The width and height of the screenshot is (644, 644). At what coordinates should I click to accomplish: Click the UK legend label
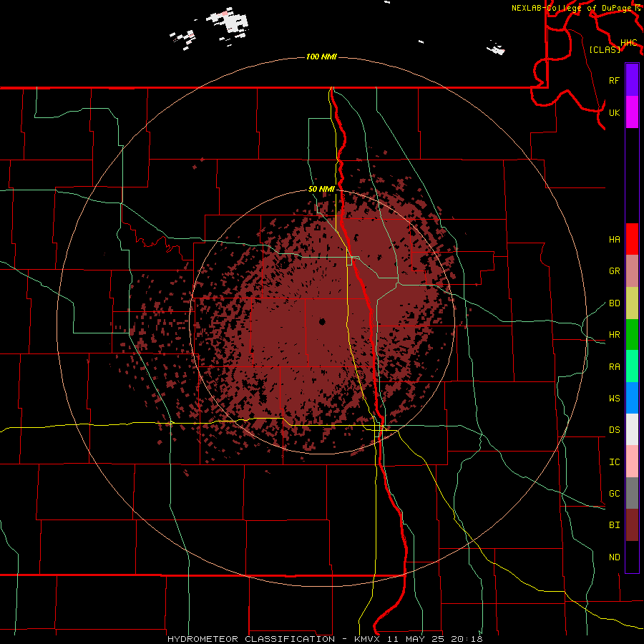coord(614,112)
